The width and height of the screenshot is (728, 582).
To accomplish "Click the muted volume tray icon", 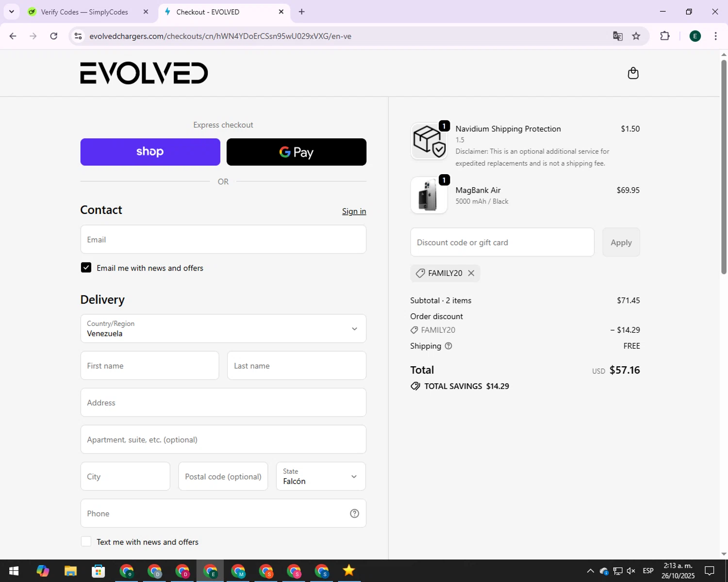I will pos(631,571).
